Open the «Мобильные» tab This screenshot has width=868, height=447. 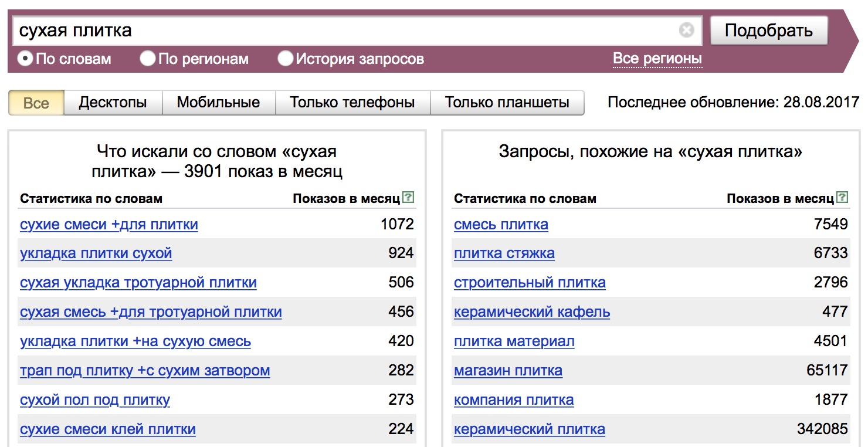[x=218, y=102]
